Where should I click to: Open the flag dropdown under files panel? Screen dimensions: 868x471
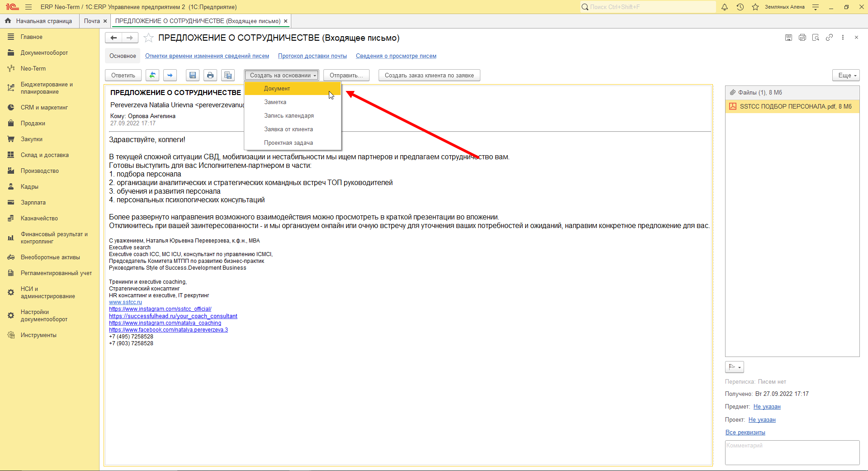pyautogui.click(x=735, y=367)
